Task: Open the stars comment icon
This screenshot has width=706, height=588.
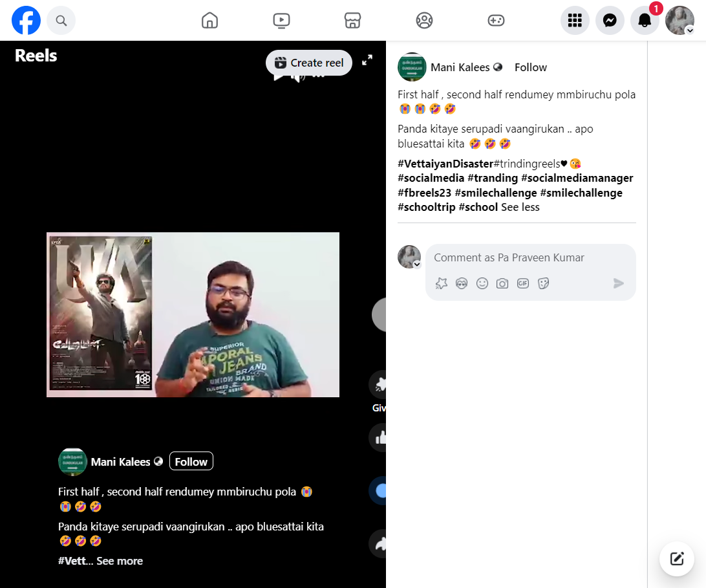Action: coord(441,283)
